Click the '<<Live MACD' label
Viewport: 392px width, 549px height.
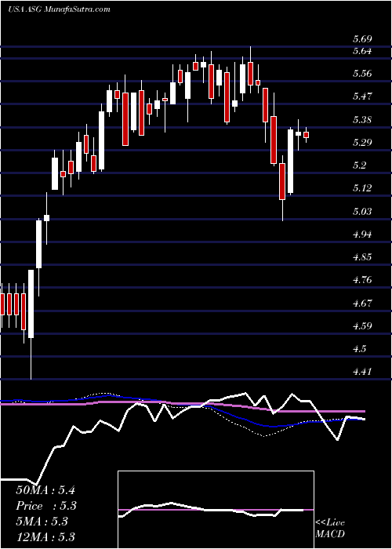pyautogui.click(x=330, y=529)
